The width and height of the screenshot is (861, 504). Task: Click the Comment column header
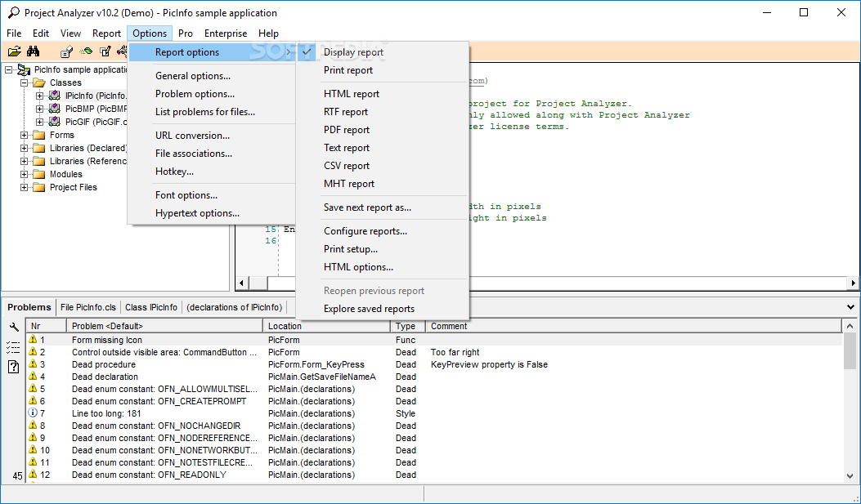point(634,326)
